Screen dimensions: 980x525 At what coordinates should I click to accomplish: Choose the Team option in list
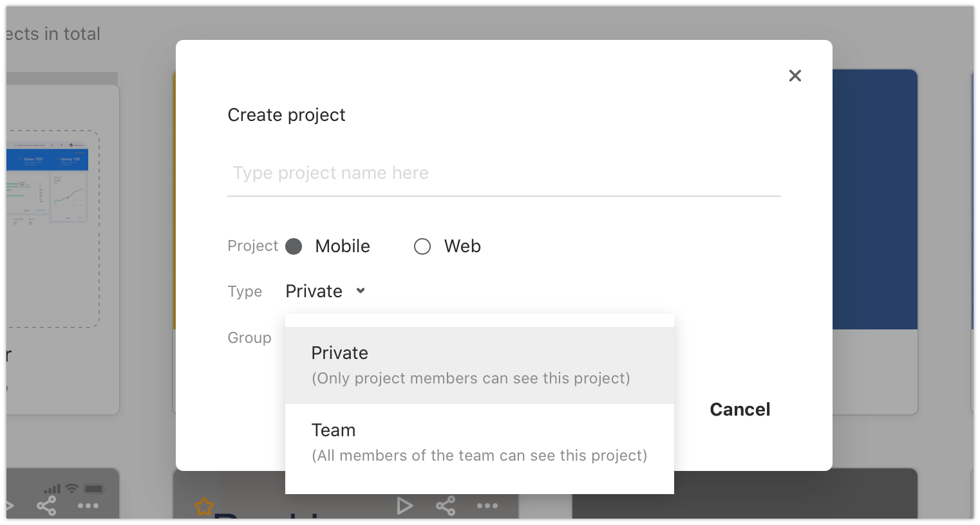click(x=480, y=443)
